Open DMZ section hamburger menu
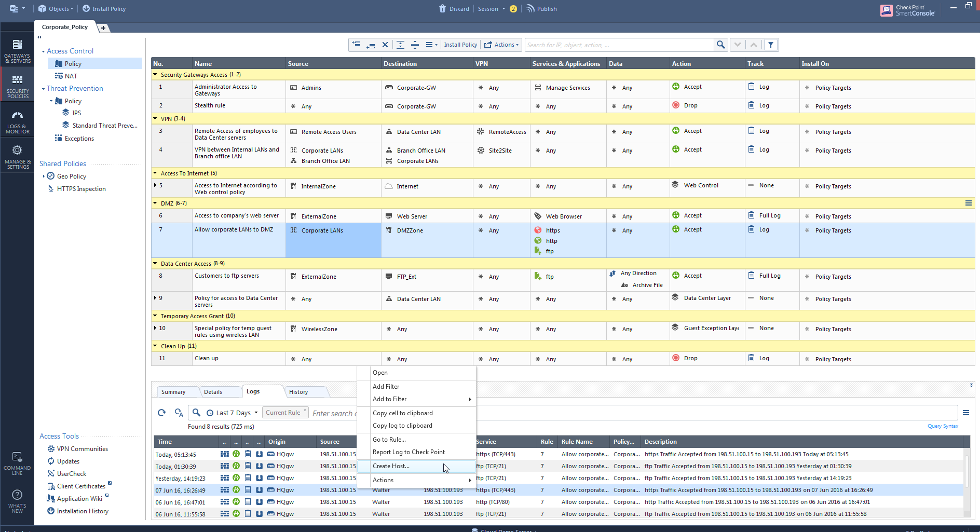 (x=969, y=203)
